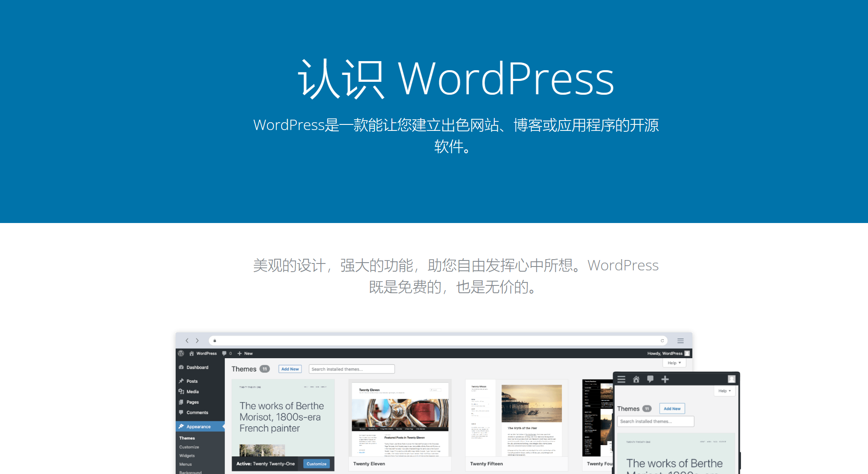Select the Twenty Eleven theme thumbnail
Viewport: 868px width, 474px height.
[x=400, y=418]
